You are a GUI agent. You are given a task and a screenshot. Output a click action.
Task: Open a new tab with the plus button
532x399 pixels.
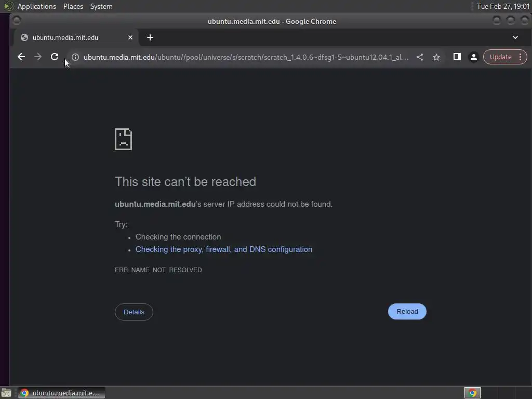coord(150,37)
